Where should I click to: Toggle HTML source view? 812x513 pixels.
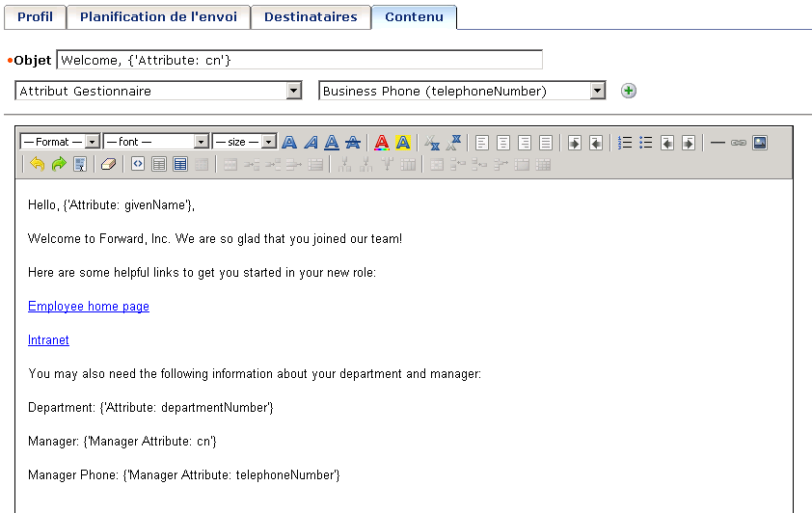coord(138,165)
